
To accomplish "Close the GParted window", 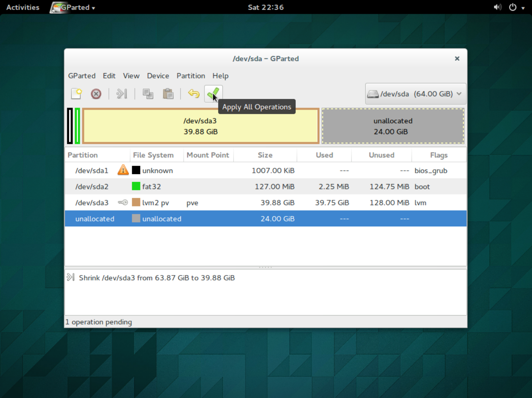I will coord(457,59).
